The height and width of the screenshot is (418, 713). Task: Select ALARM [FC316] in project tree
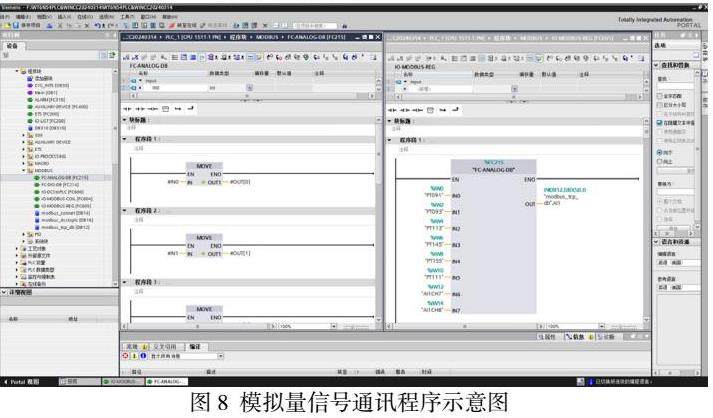tap(46, 100)
